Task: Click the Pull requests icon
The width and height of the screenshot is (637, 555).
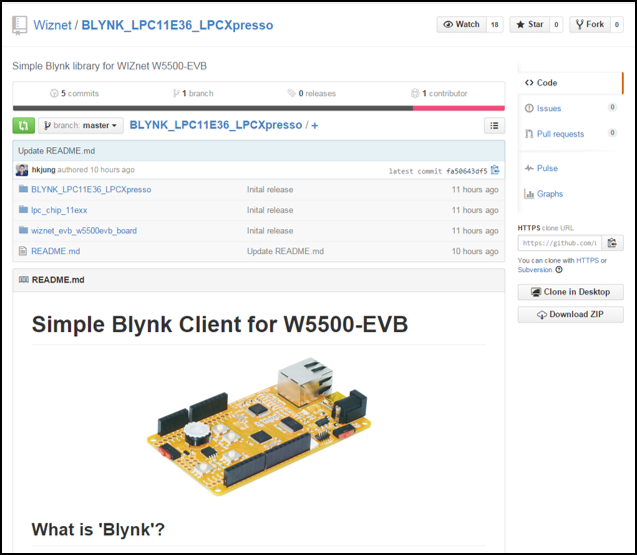Action: [529, 134]
